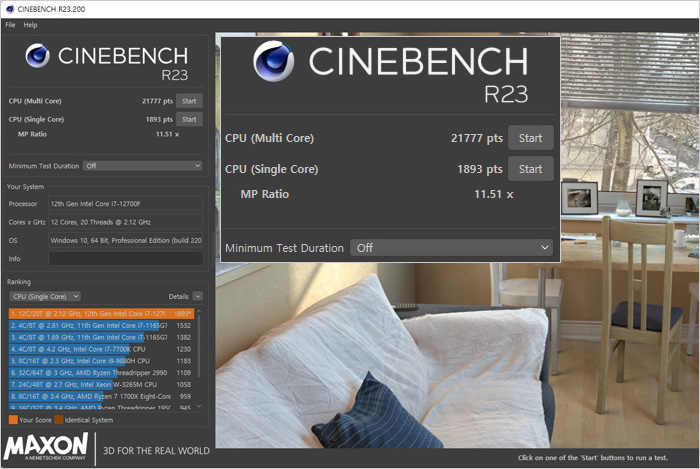This screenshot has height=469, width=700.
Task: Open the ranking CPU (Single Core) dropdown
Action: tap(45, 297)
